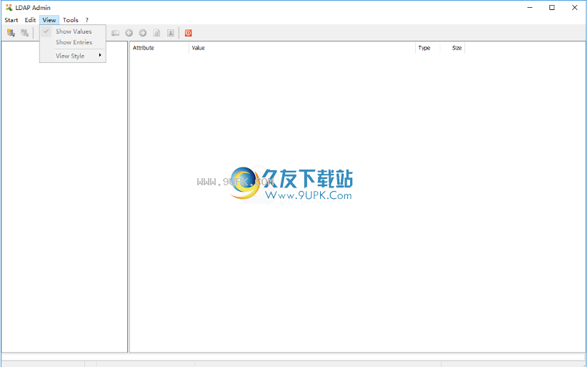Open the ? help menu

[x=86, y=20]
